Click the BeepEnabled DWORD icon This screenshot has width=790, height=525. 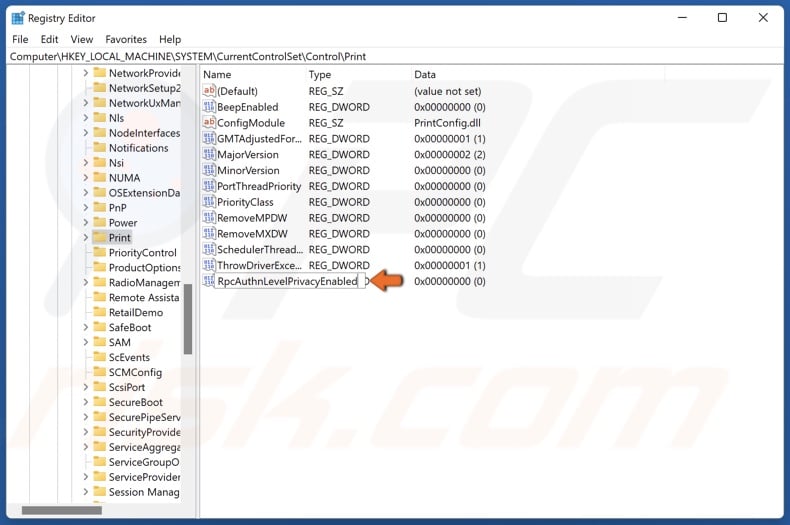209,107
